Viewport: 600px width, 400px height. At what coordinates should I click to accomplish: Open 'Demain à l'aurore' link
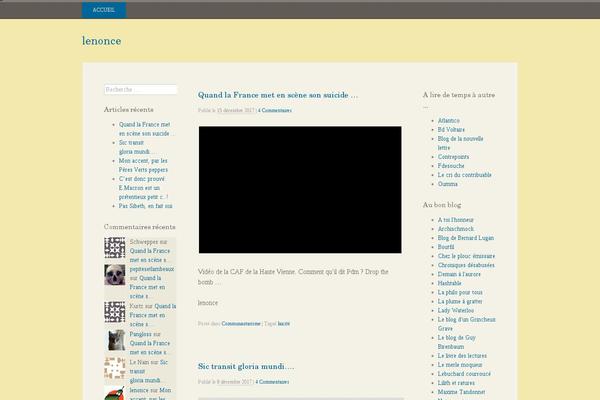459,274
